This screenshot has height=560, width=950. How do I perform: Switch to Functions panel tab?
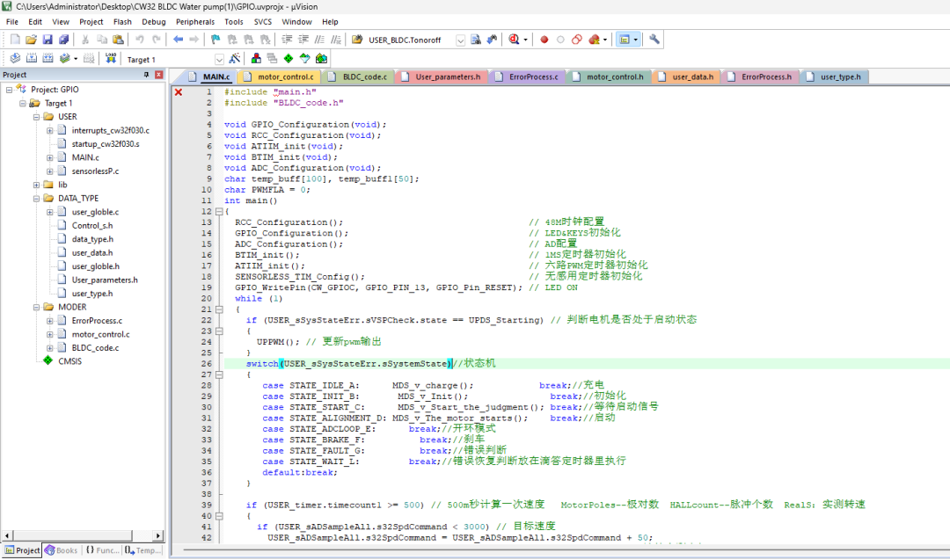(102, 550)
